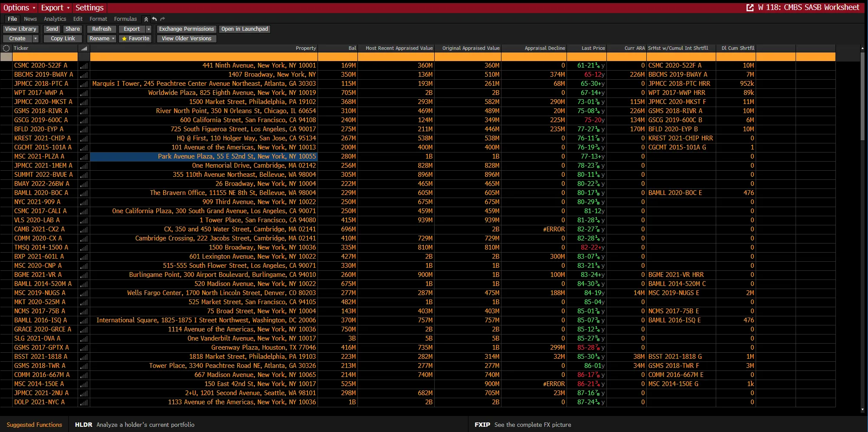The height and width of the screenshot is (432, 868).
Task: Click the vertical scrollbar down arrow
Action: (x=862, y=409)
